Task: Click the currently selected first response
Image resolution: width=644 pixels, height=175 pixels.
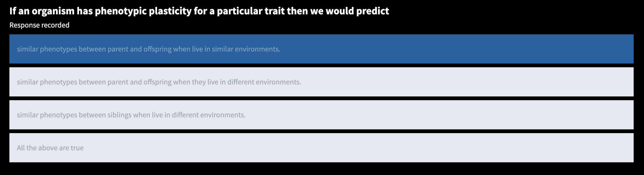Action: (x=322, y=49)
